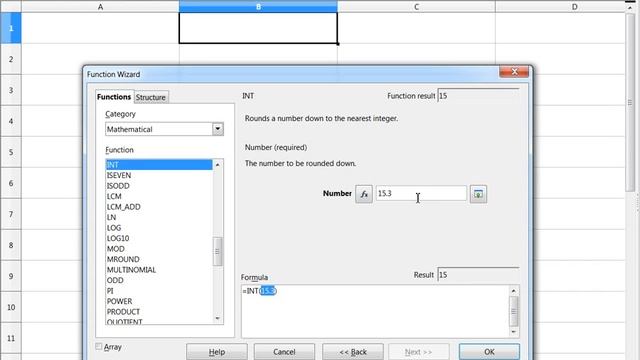Select PI in the function list
640x360 pixels.
pos(159,291)
